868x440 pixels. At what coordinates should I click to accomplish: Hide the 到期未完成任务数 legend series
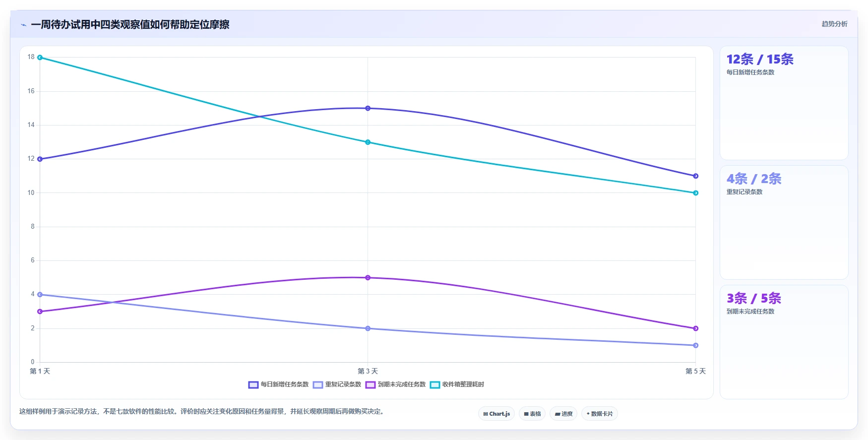pos(395,384)
